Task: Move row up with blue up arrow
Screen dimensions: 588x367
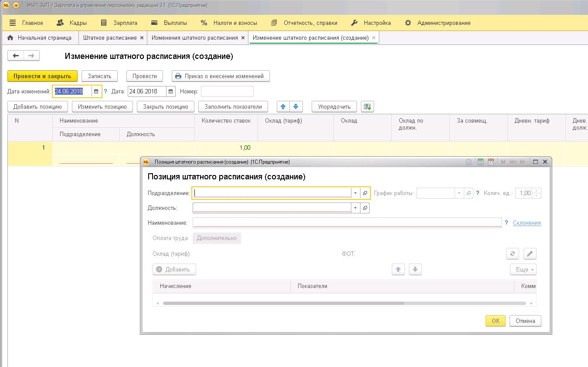Action: [x=283, y=106]
